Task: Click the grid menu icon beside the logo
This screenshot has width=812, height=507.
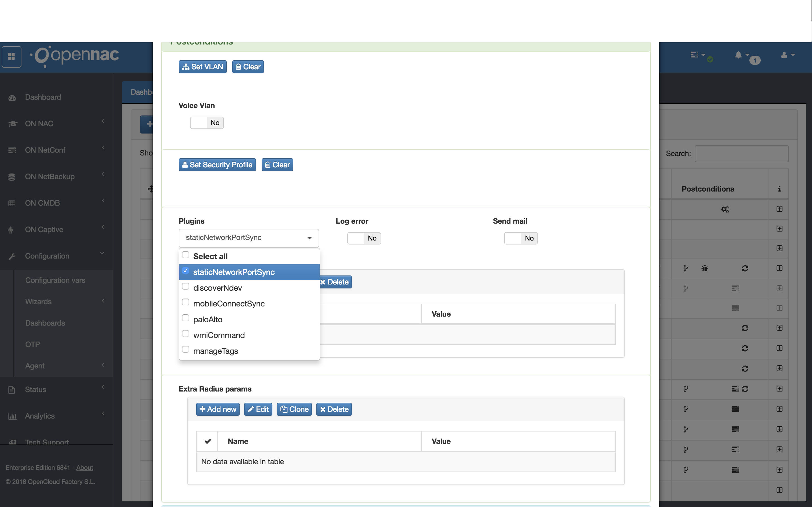Action: pos(11,56)
